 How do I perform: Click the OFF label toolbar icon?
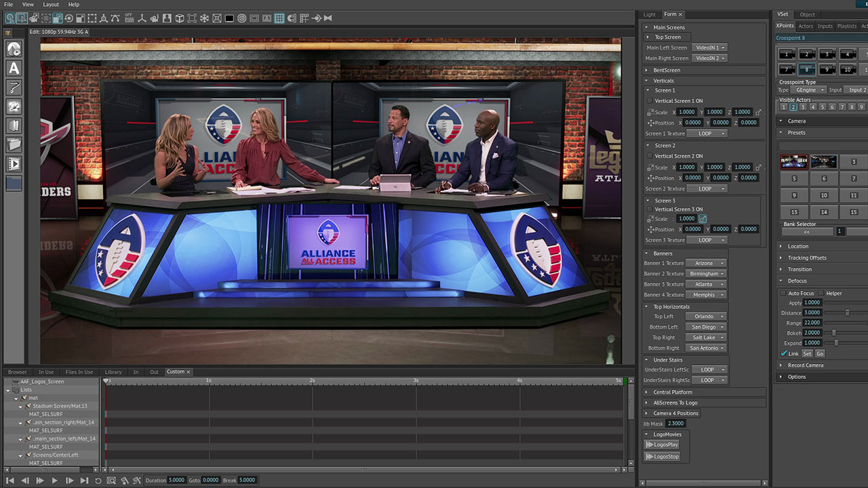pyautogui.click(x=129, y=18)
